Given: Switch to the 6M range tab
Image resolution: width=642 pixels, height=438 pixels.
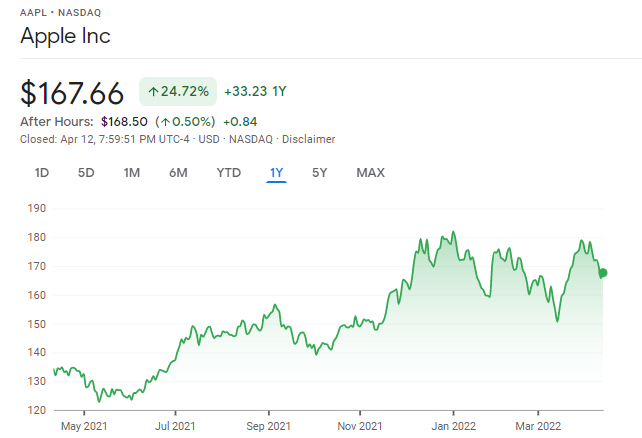Looking at the screenshot, I should coord(179,173).
